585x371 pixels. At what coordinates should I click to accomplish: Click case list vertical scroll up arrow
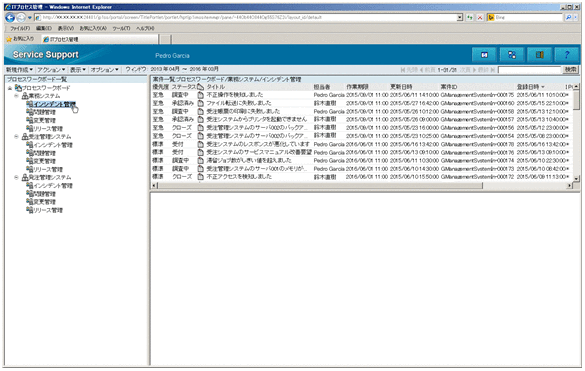pyautogui.click(x=576, y=87)
